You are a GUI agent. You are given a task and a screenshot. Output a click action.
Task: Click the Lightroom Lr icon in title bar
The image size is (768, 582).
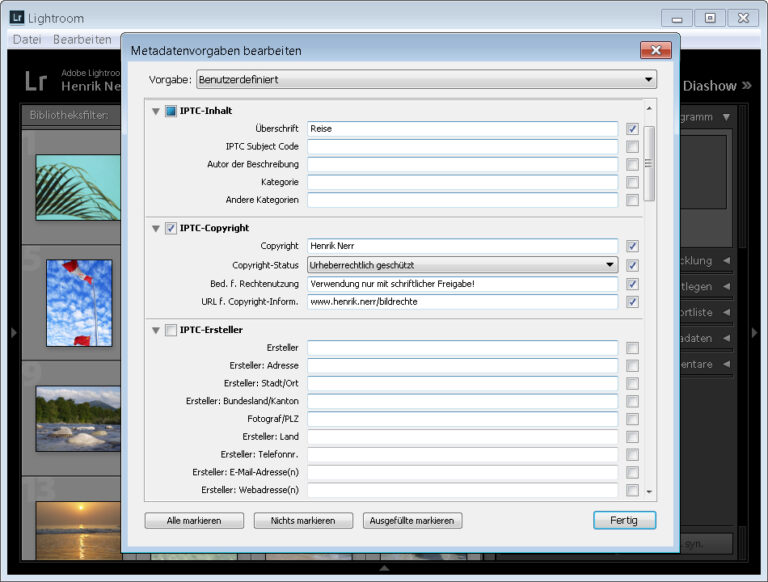pos(17,18)
